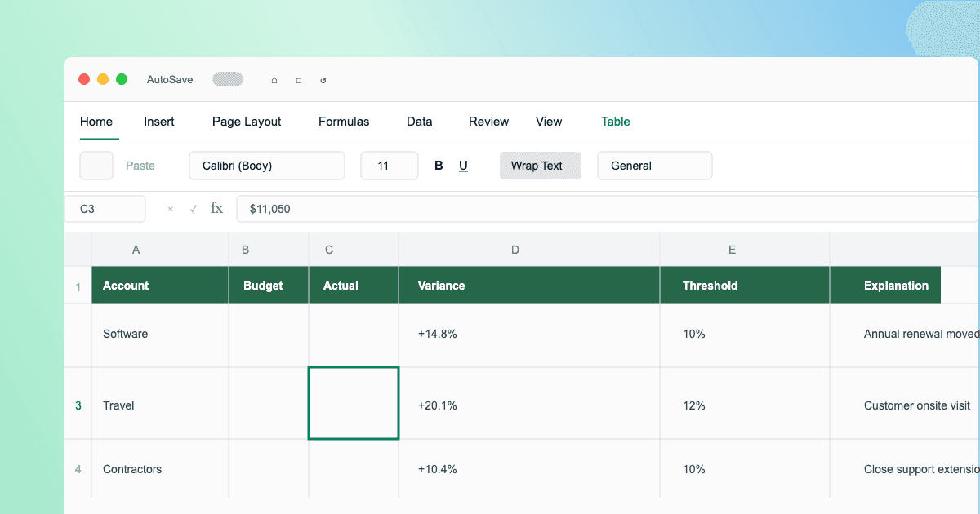
Task: Click the clipboard paste icon box
Action: [x=96, y=166]
